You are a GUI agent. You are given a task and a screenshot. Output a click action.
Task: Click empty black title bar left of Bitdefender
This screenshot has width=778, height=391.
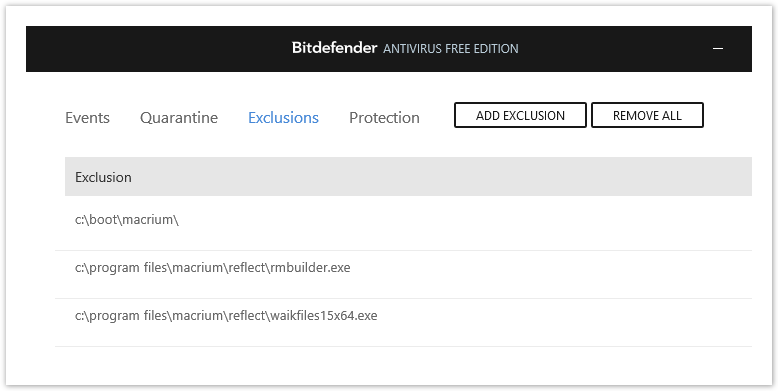(x=159, y=49)
